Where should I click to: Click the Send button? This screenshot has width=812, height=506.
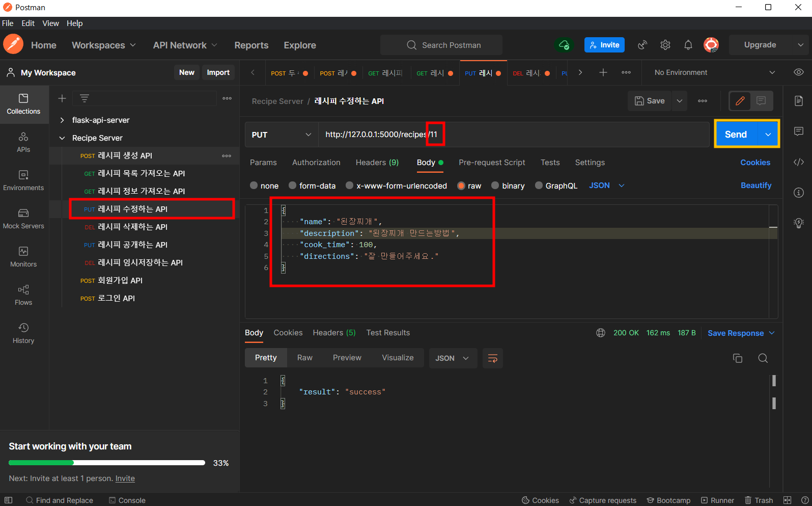click(736, 135)
